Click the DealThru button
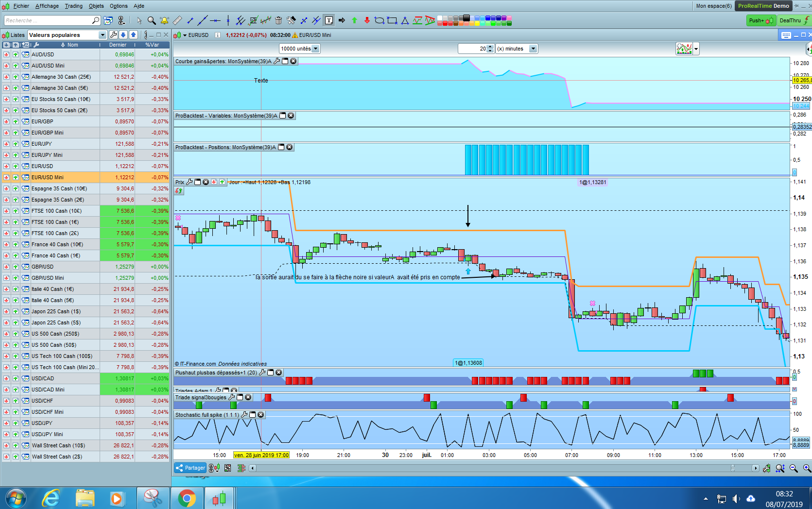This screenshot has height=509, width=812. tap(794, 20)
